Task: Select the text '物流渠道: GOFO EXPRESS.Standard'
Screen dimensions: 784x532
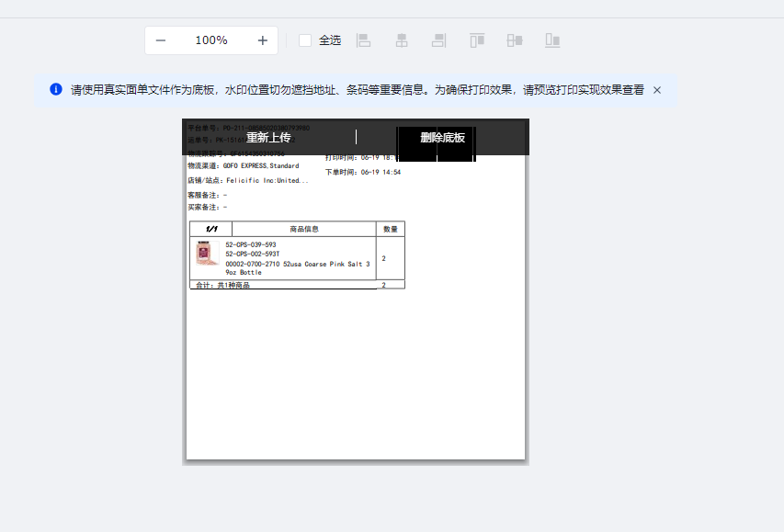Action: (x=244, y=166)
